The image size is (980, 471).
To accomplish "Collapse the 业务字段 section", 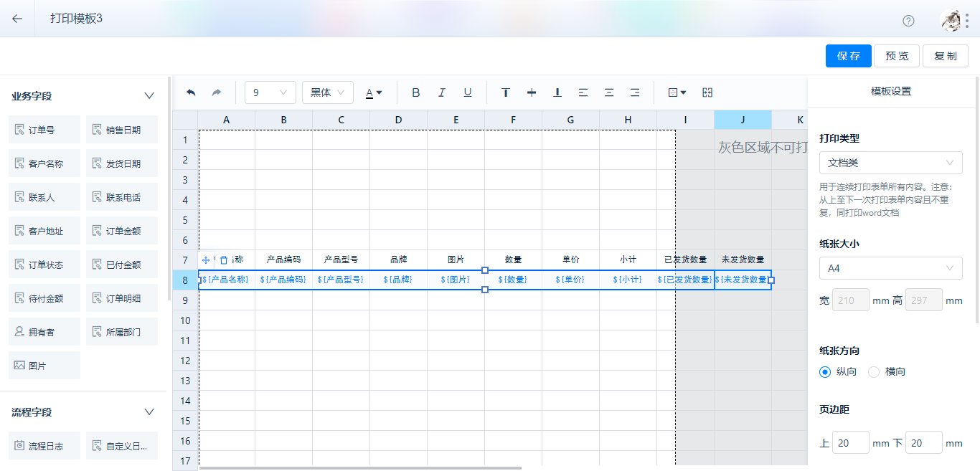I will coord(149,95).
